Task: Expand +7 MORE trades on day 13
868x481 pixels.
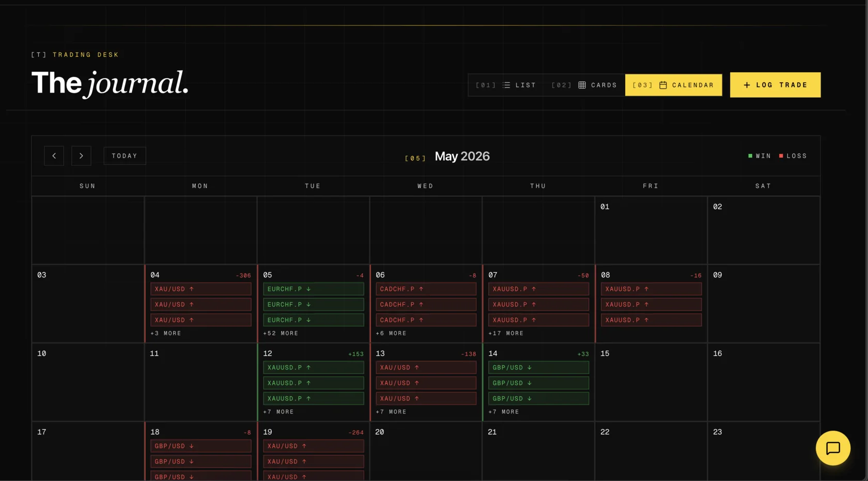Action: click(x=391, y=412)
